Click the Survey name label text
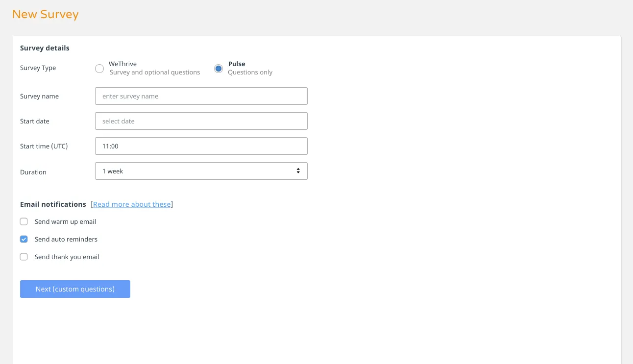This screenshot has width=633, height=364. pos(39,97)
